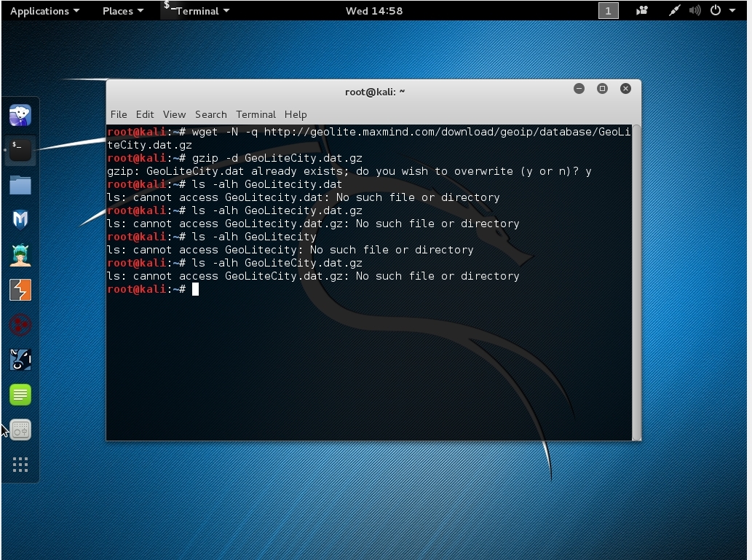
Task: Close the root@kali terminal window
Action: (625, 88)
